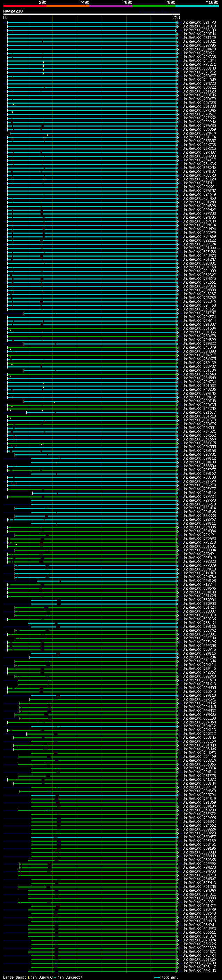Select the UniRef100_Q9ZV07 label
Image resolution: width=222 pixels, height=980 pixels.
199,520
